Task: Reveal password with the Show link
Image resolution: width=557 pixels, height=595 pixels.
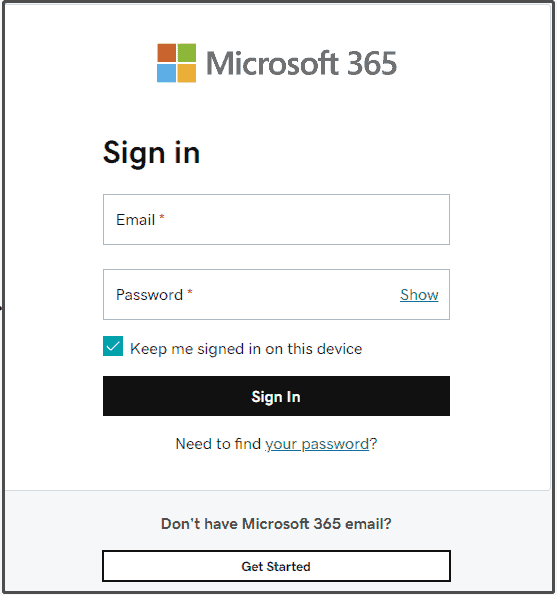Action: coord(419,295)
